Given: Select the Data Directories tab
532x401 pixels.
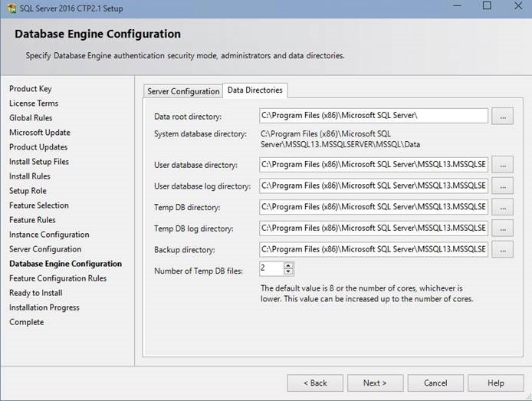Looking at the screenshot, I should (x=255, y=90).
